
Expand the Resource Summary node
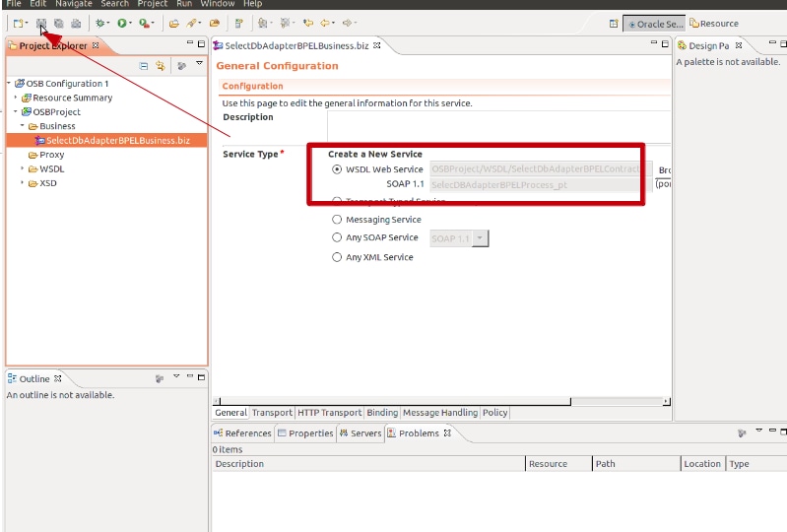click(x=16, y=98)
